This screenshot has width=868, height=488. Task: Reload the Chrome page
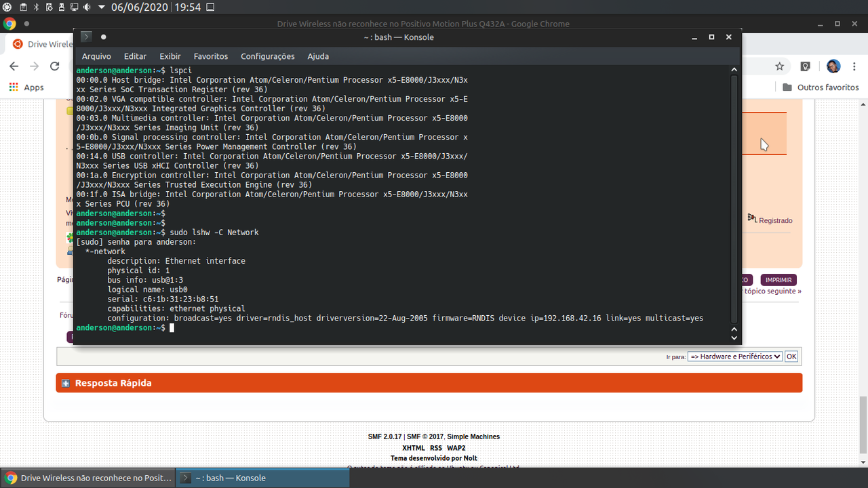pos(55,66)
